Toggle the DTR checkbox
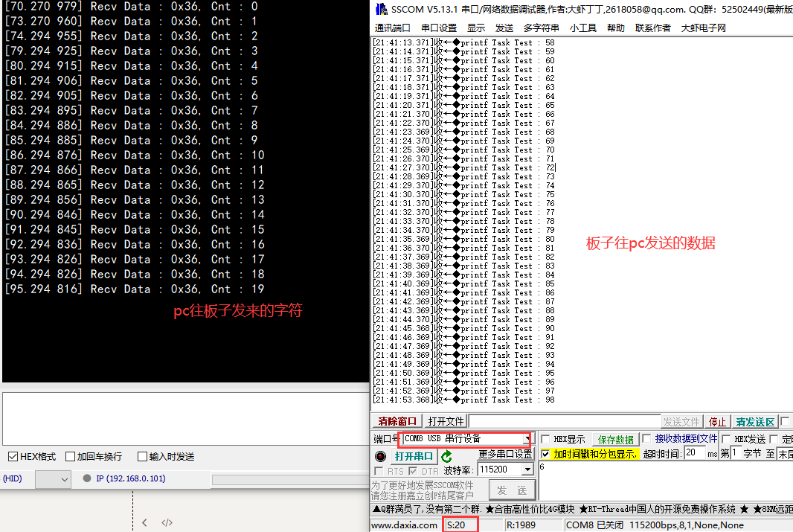Screen dimensions: 793x532 click(413, 471)
